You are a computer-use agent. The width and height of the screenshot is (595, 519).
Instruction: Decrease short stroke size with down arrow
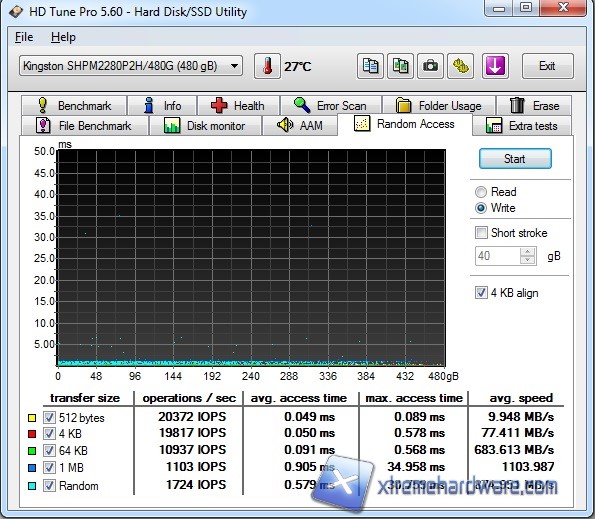tap(527, 260)
